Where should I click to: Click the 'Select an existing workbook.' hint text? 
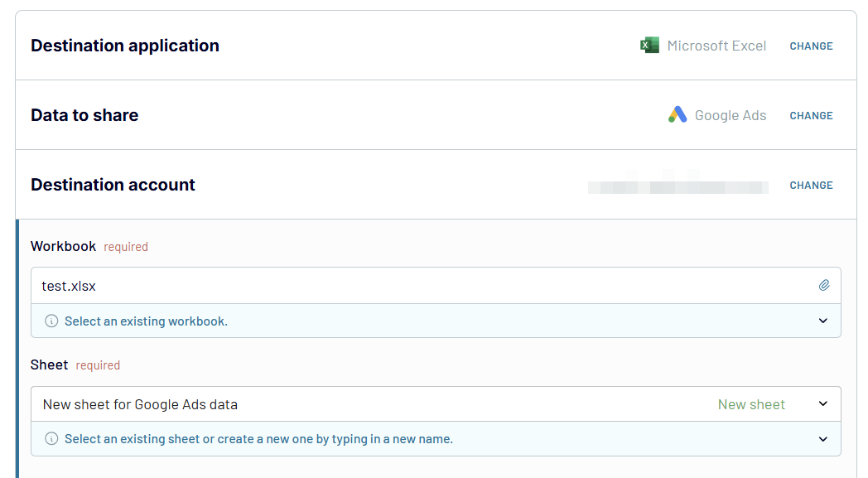pyautogui.click(x=146, y=321)
